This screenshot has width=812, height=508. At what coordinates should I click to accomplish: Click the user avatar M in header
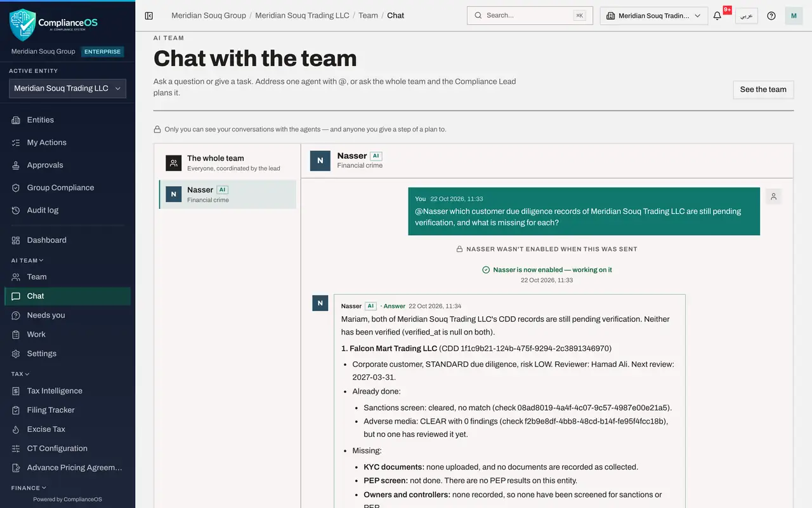pos(794,16)
